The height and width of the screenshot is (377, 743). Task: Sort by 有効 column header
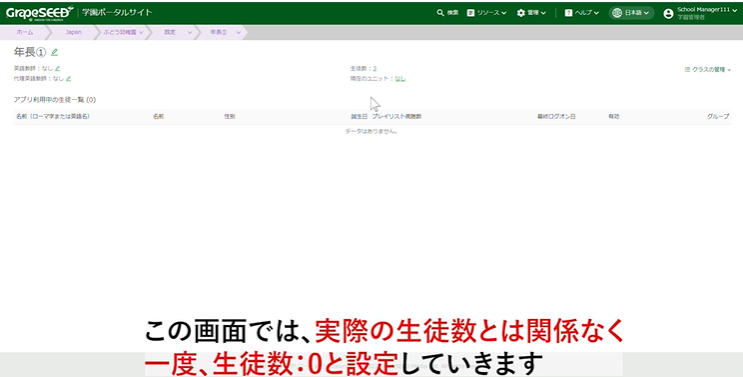point(614,116)
